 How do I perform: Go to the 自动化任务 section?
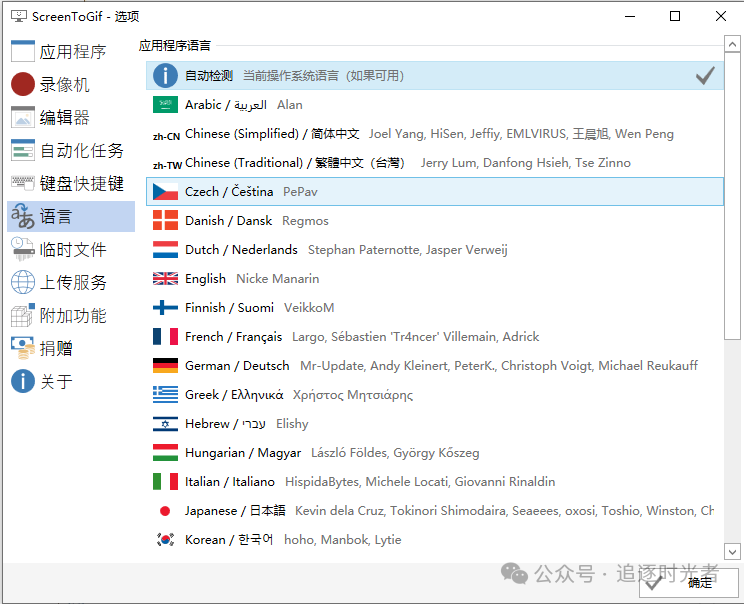(71, 150)
